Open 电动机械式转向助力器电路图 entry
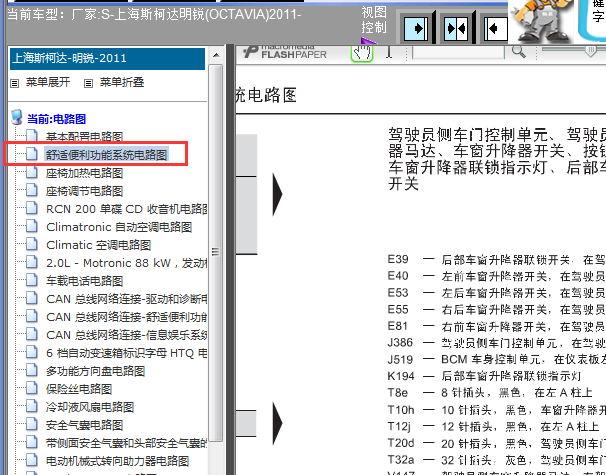The width and height of the screenshot is (606, 475). click(x=117, y=461)
